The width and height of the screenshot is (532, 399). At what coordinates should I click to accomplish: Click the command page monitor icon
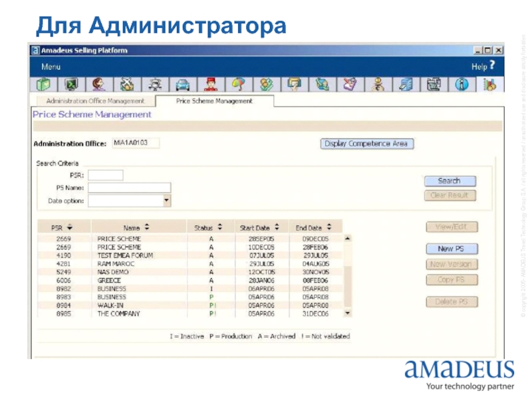click(71, 84)
